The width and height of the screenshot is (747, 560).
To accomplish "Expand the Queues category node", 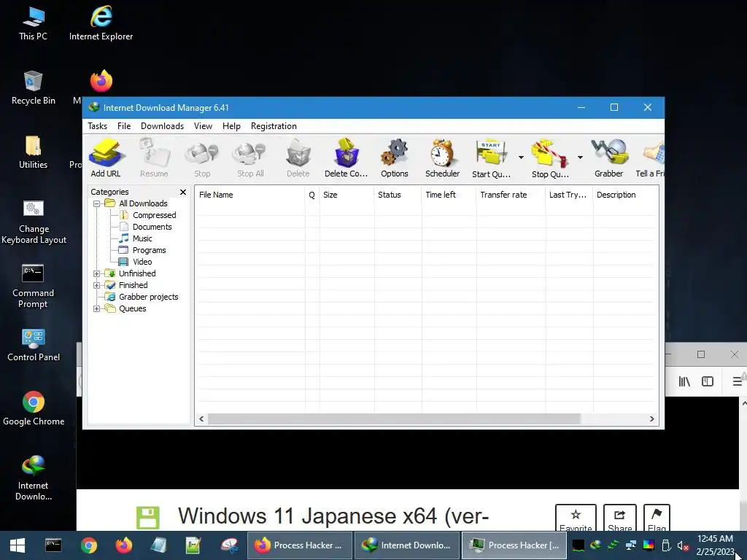I will coord(96,309).
